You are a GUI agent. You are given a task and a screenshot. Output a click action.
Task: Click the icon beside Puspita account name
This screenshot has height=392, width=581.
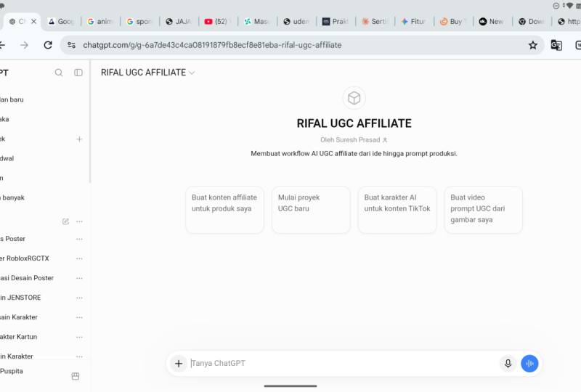(x=76, y=376)
